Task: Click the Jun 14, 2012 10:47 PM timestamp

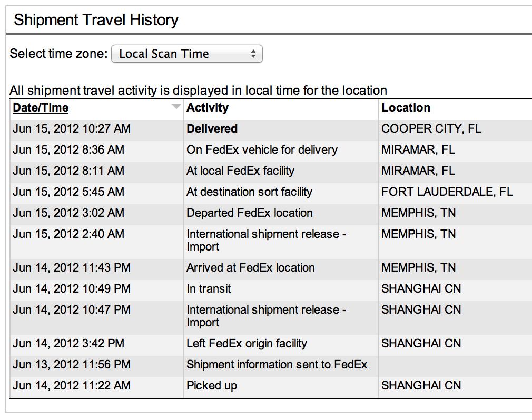Action: tap(72, 310)
